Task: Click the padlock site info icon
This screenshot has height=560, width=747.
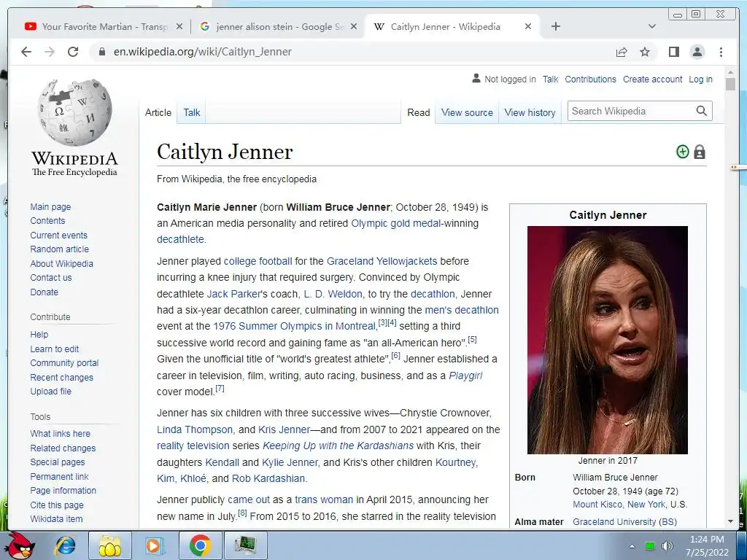Action: (101, 52)
